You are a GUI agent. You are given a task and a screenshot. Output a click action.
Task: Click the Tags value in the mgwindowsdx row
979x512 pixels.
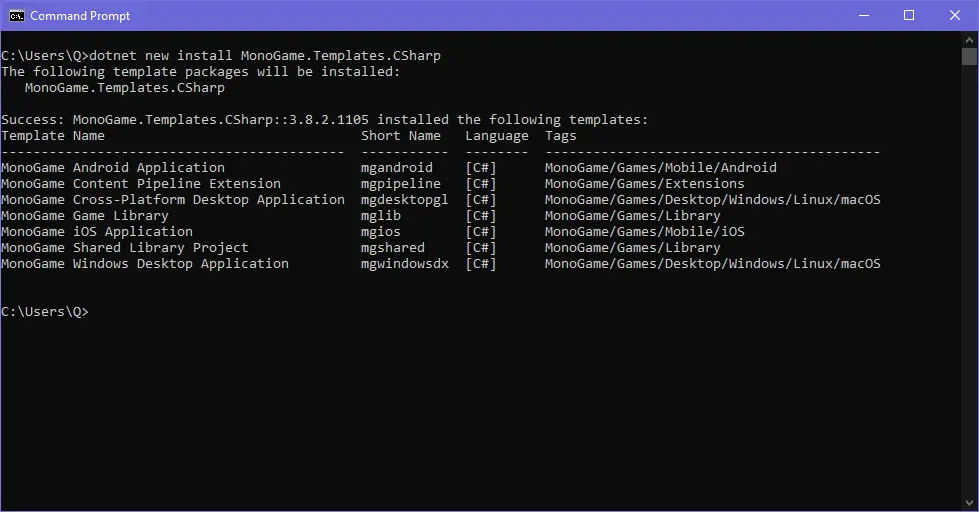(x=712, y=263)
